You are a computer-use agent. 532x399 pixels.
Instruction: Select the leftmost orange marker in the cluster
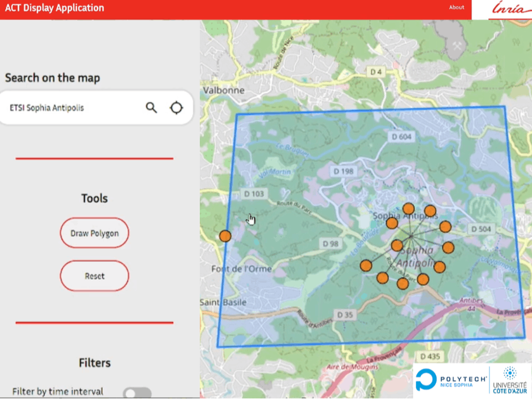[366, 265]
